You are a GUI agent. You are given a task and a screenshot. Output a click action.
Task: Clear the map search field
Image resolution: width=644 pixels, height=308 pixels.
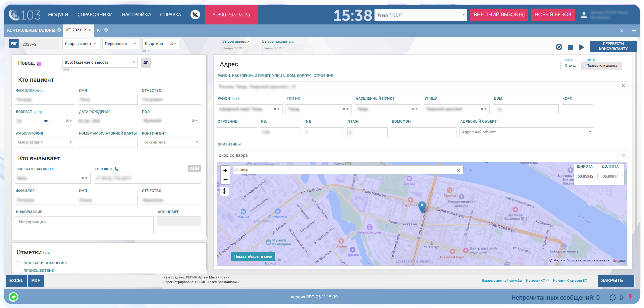tap(458, 170)
